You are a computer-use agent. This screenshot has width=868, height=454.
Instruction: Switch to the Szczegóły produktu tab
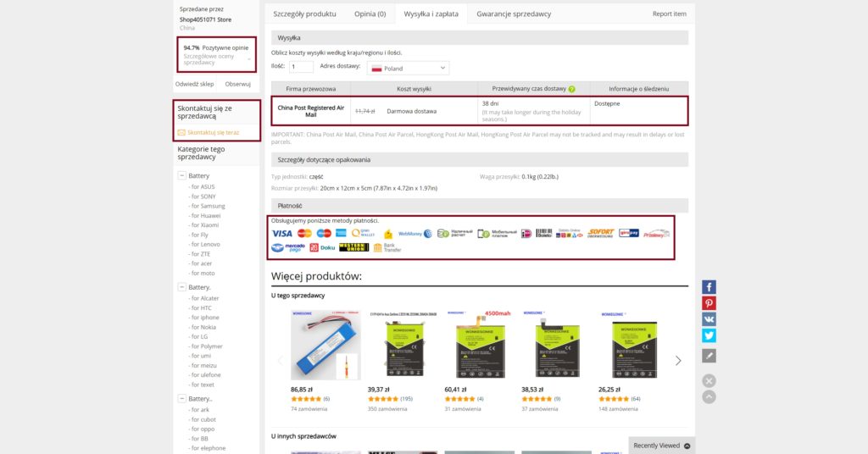304,14
